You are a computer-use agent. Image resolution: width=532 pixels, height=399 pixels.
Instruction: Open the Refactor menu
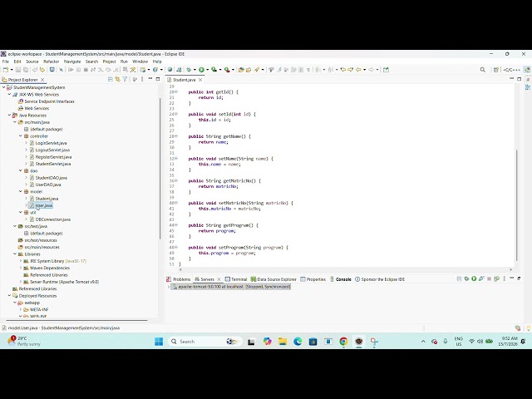(x=52, y=62)
